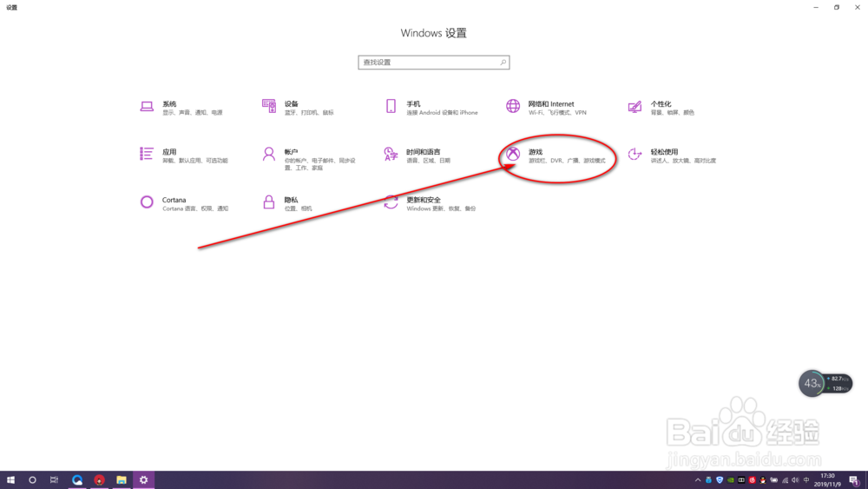The width and height of the screenshot is (868, 489).
Task: Open the NVIDIA tray icon
Action: 731,480
